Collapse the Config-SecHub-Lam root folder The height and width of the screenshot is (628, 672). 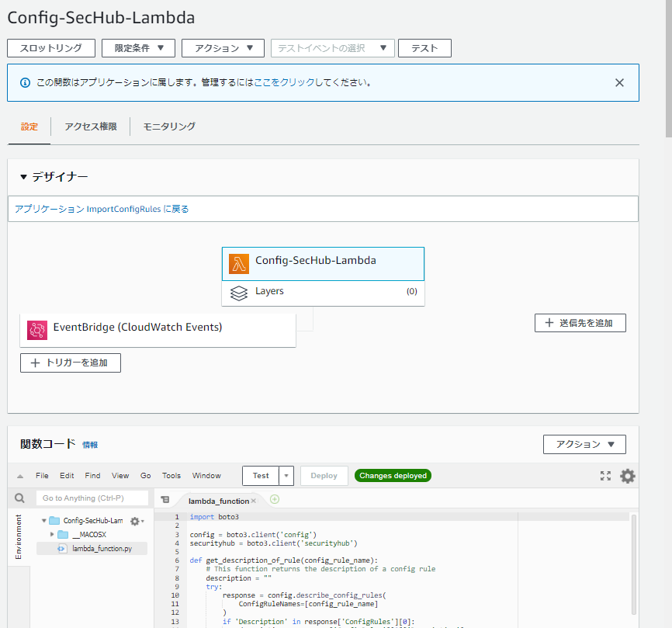click(x=43, y=521)
